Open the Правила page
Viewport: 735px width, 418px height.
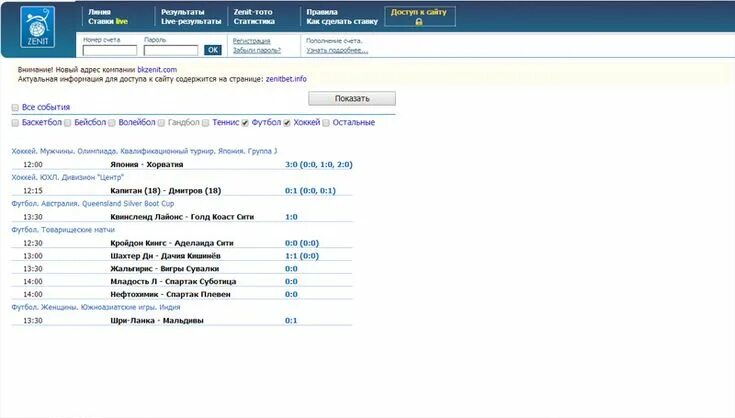click(322, 12)
